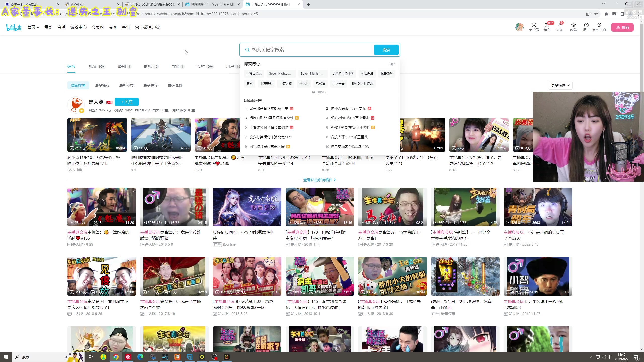Select 赛事 in the top navigation
The height and width of the screenshot is (362, 644).
[x=126, y=27]
